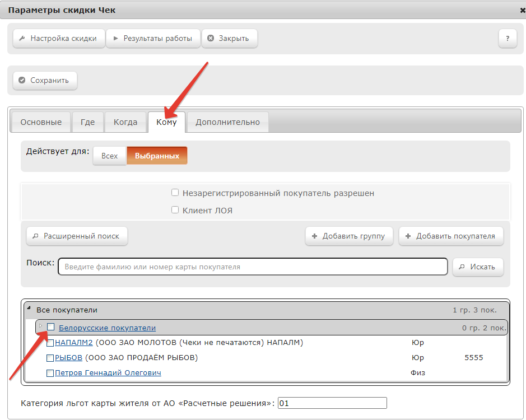Switch to the Когда tab
This screenshot has width=526, height=420.
click(x=125, y=122)
